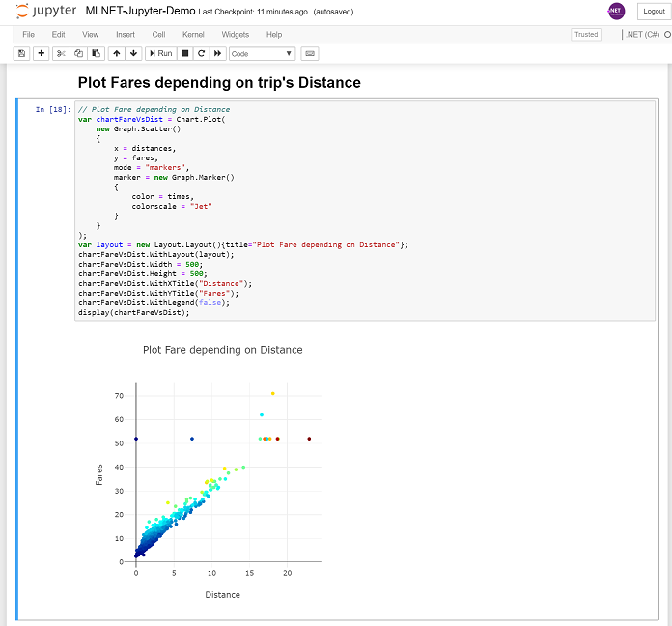This screenshot has width=672, height=626.
Task: Open the cell type Code dropdown
Action: click(x=262, y=53)
